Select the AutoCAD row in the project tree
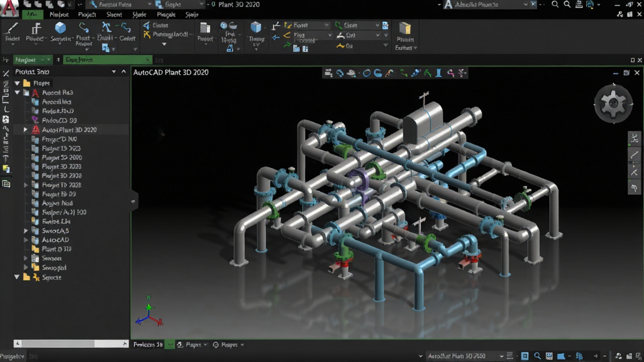 71,239
